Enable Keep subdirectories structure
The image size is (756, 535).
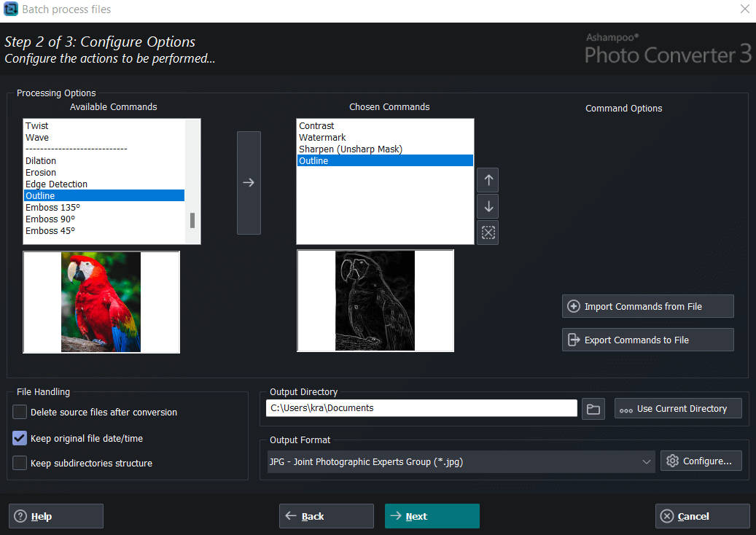click(19, 463)
